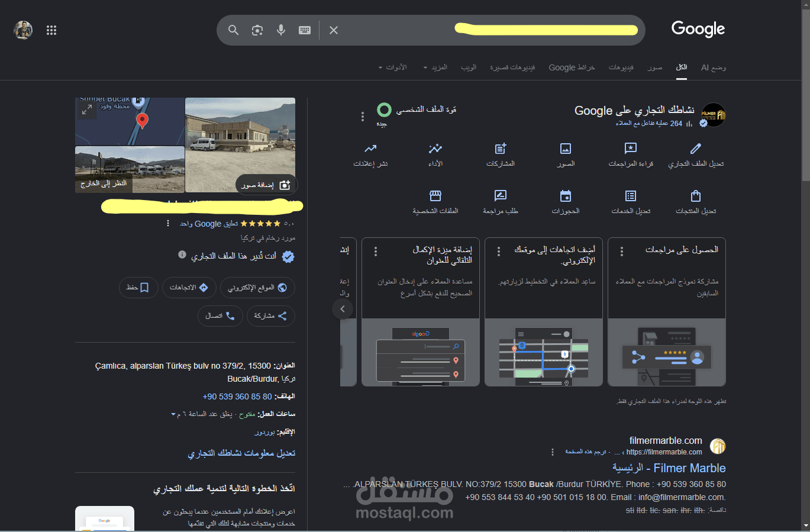This screenshot has height=532, width=810.
Task: Click the الاتجاهات directions button
Action: click(189, 288)
